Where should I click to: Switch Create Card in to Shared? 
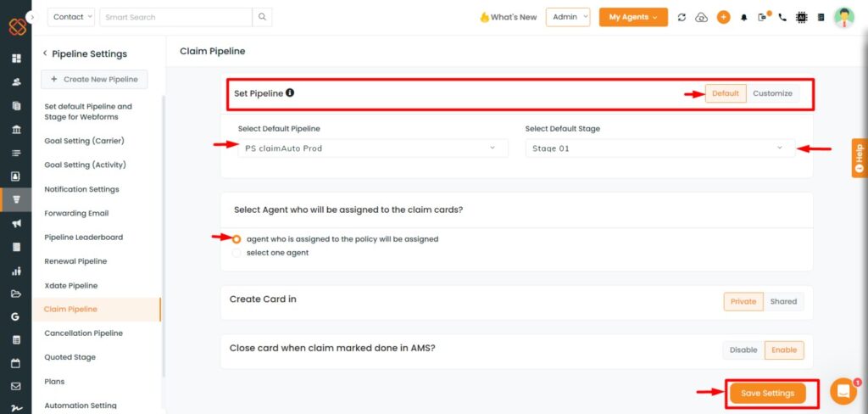point(783,301)
